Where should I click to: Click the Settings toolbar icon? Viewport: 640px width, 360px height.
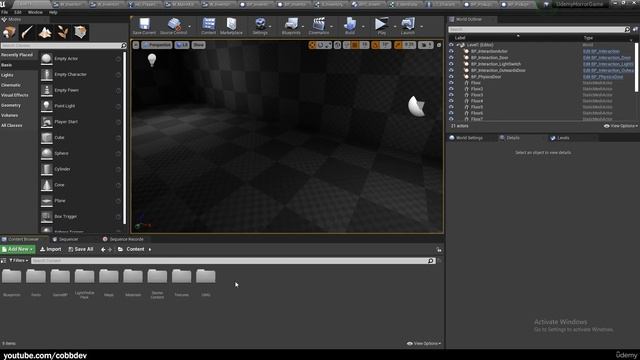pyautogui.click(x=260, y=24)
